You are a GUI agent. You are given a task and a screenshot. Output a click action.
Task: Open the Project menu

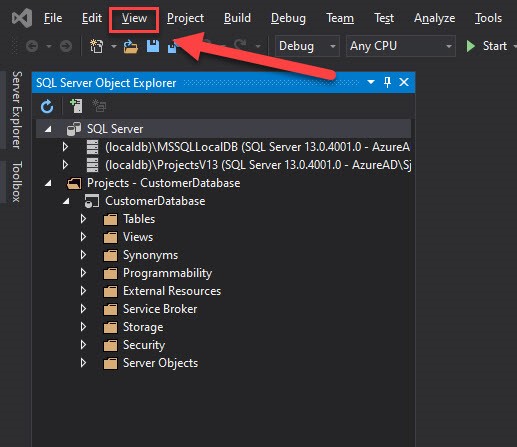point(185,18)
